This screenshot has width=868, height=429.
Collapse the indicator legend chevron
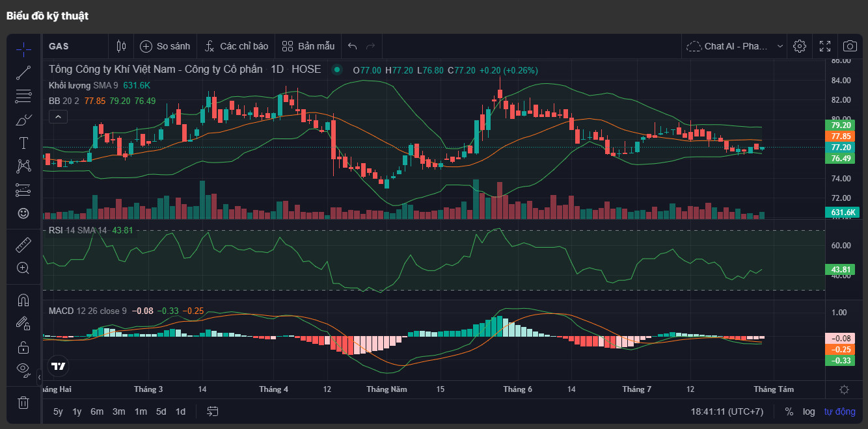coord(58,117)
